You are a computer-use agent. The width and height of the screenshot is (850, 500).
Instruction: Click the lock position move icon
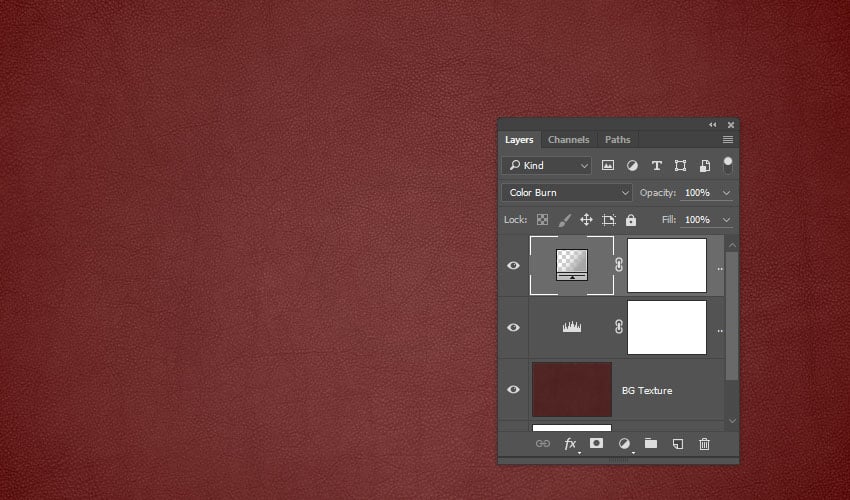coord(586,220)
